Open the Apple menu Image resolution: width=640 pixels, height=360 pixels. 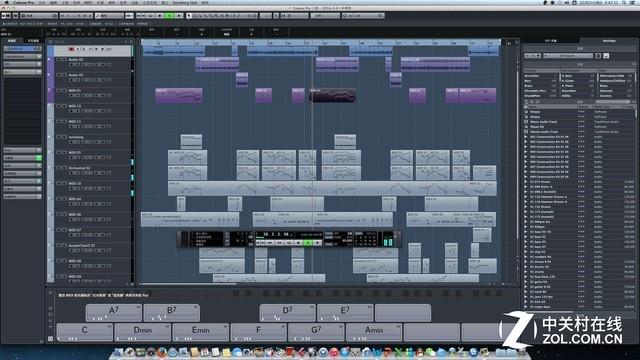coord(7,2)
